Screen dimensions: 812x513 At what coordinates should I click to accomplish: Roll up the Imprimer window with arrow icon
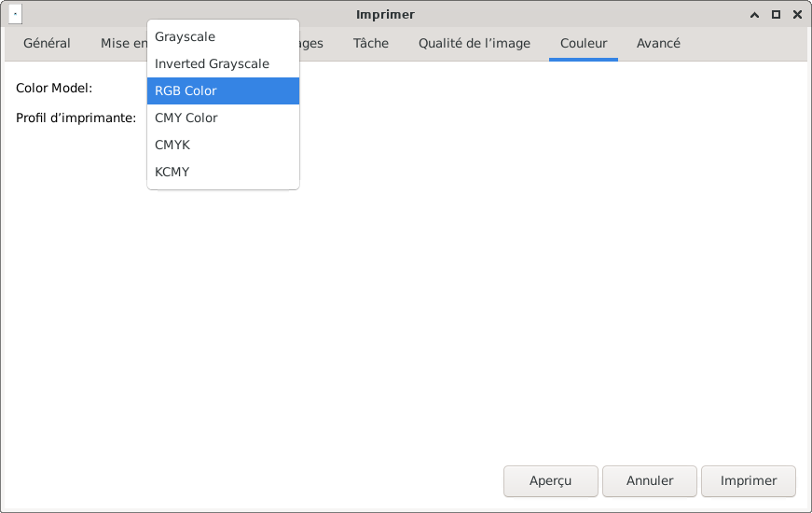tap(754, 15)
